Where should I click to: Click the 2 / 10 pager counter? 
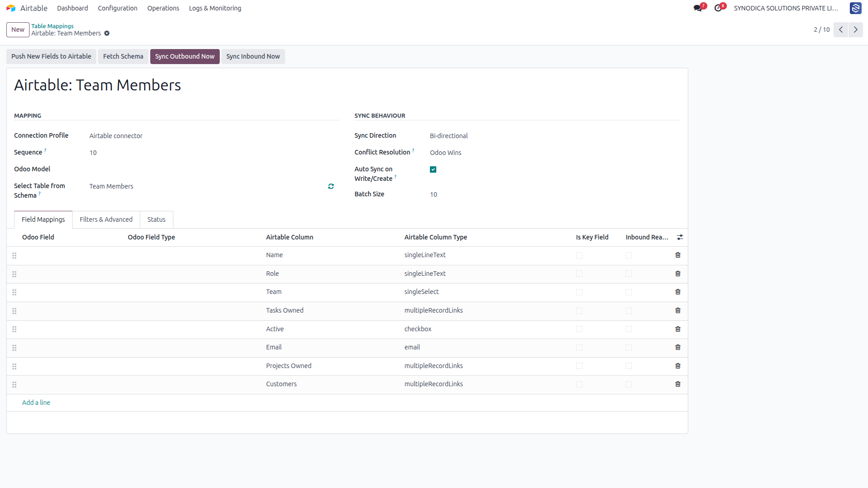click(821, 30)
